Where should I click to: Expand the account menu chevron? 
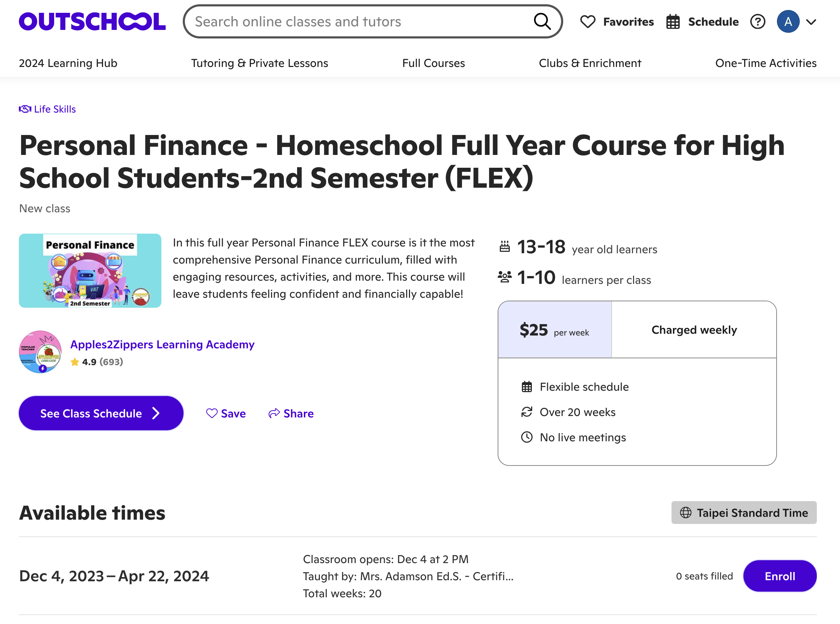(x=811, y=22)
